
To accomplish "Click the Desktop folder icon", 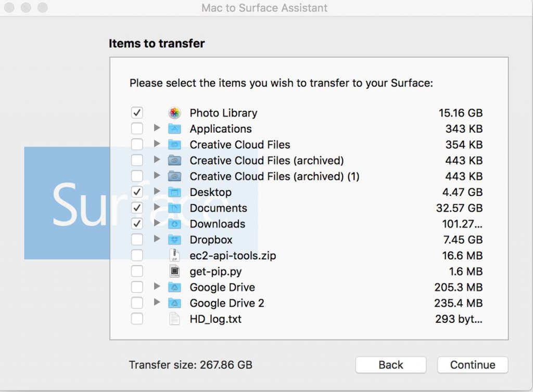I will 174,192.
